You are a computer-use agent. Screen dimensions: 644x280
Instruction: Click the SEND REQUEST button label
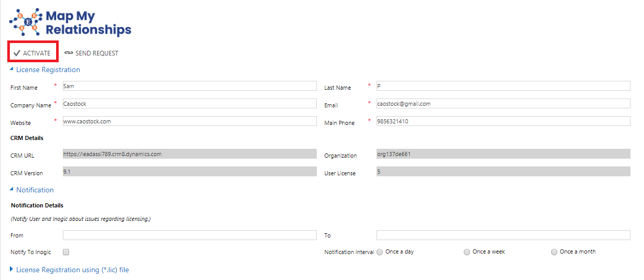(x=97, y=53)
